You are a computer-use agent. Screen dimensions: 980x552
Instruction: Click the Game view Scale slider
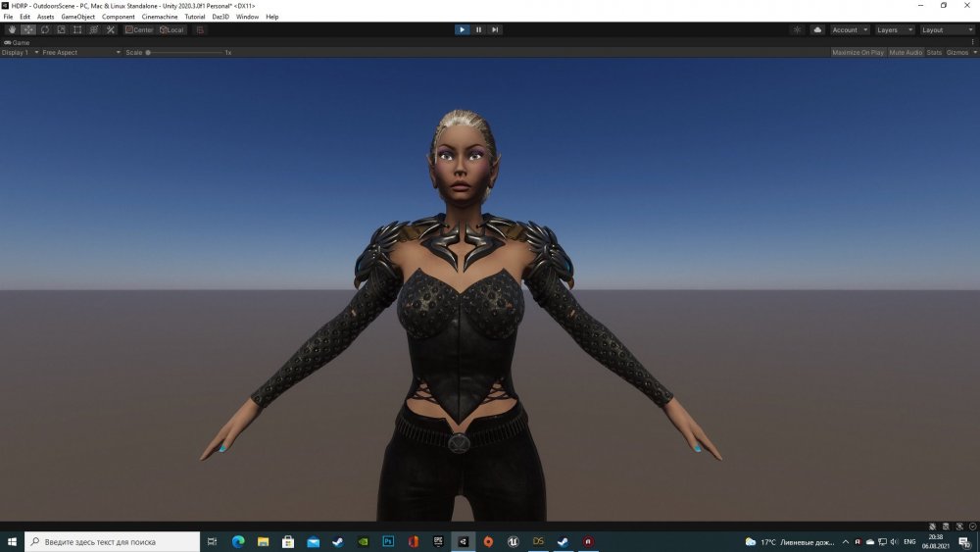(184, 52)
